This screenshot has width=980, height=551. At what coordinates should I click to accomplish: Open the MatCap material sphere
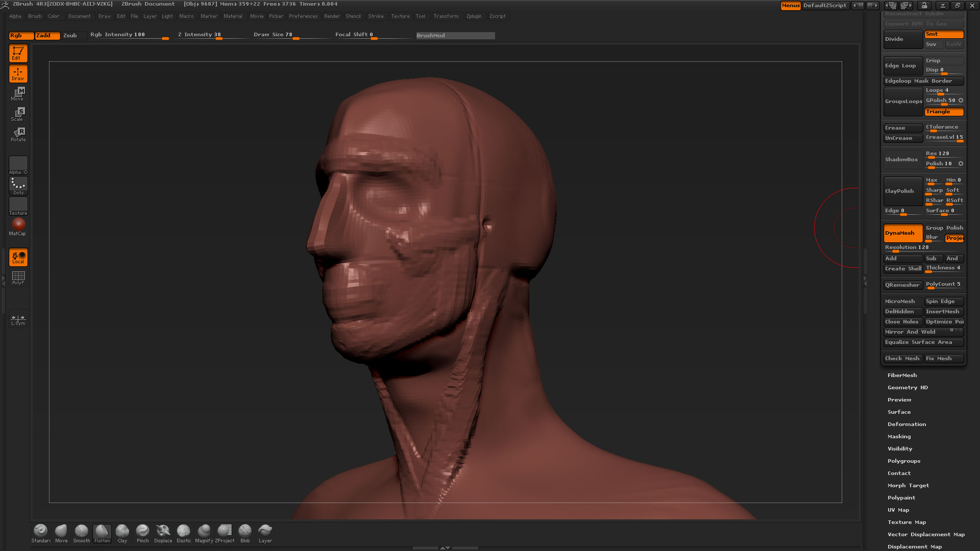pyautogui.click(x=18, y=224)
